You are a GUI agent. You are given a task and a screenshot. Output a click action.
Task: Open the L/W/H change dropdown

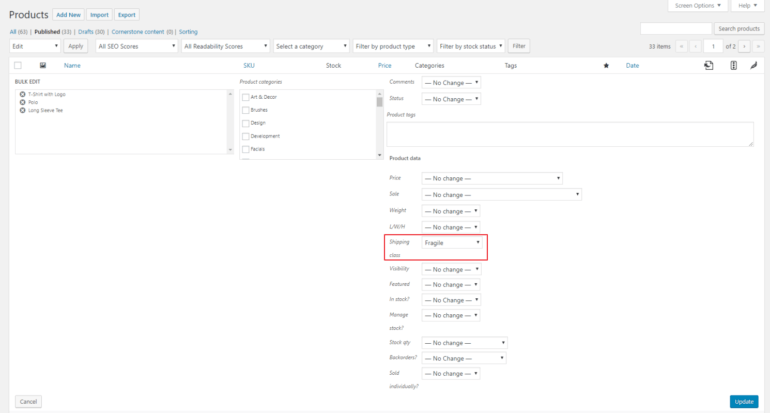click(x=450, y=227)
